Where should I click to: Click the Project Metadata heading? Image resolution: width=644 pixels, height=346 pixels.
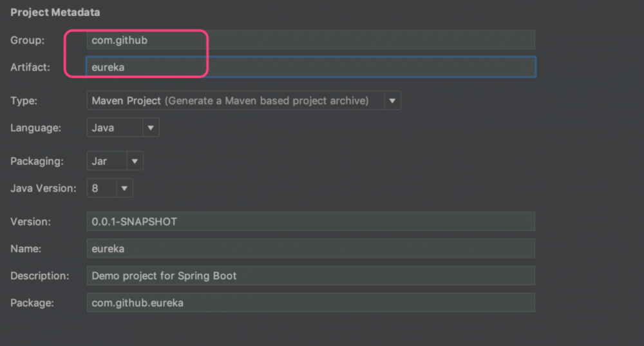pos(55,12)
